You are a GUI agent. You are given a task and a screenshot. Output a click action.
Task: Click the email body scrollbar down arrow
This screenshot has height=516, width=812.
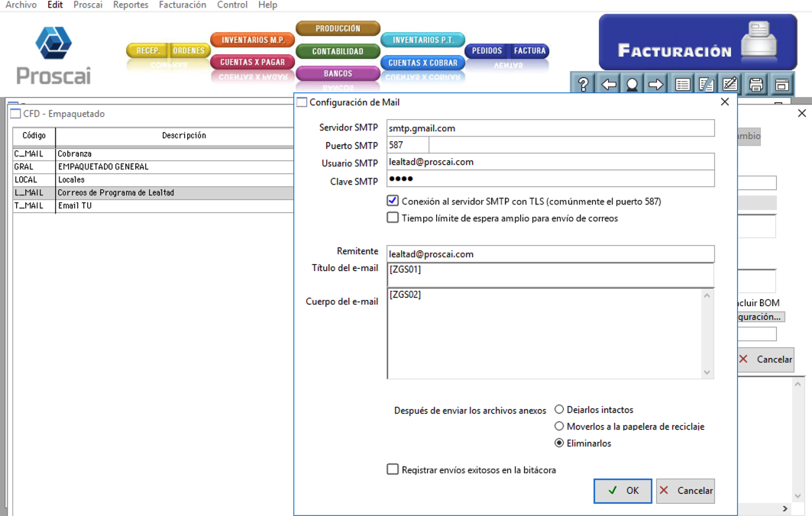707,372
